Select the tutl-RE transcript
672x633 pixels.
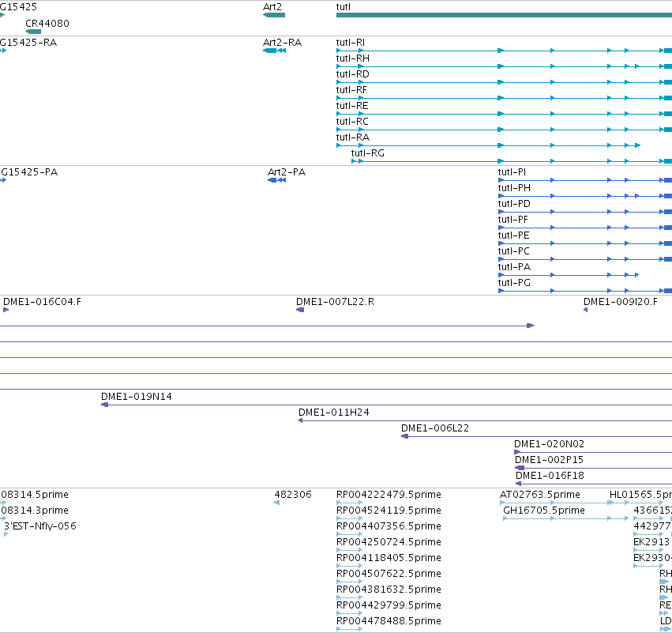click(504, 114)
